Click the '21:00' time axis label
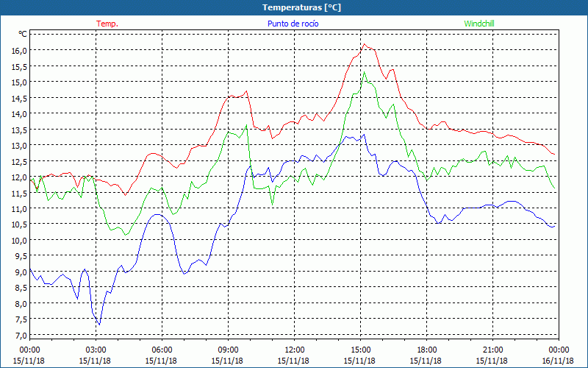 point(492,350)
